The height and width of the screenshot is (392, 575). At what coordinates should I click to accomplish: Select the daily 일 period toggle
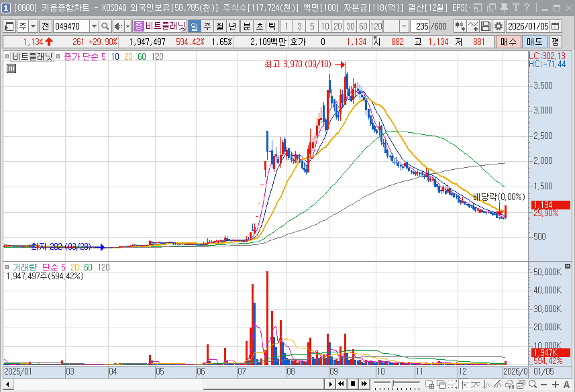pos(195,26)
